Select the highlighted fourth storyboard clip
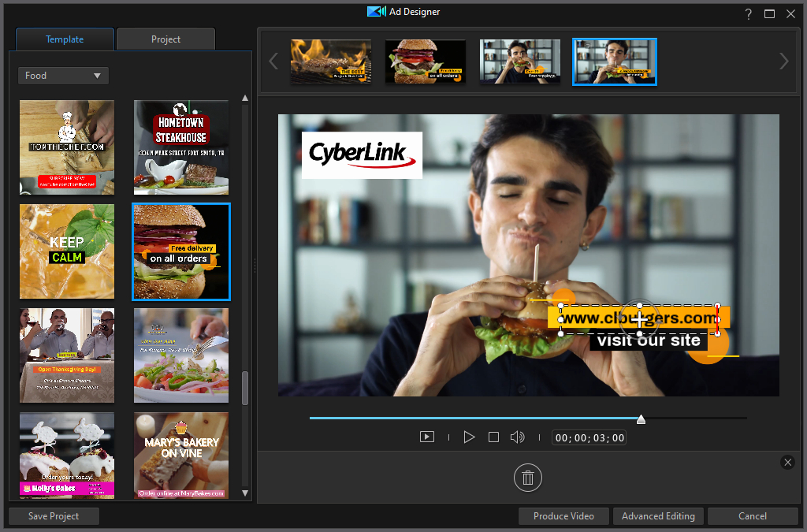 coord(615,61)
